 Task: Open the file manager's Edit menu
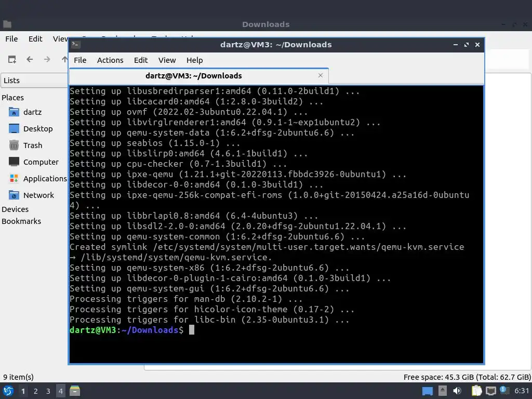tap(35, 38)
